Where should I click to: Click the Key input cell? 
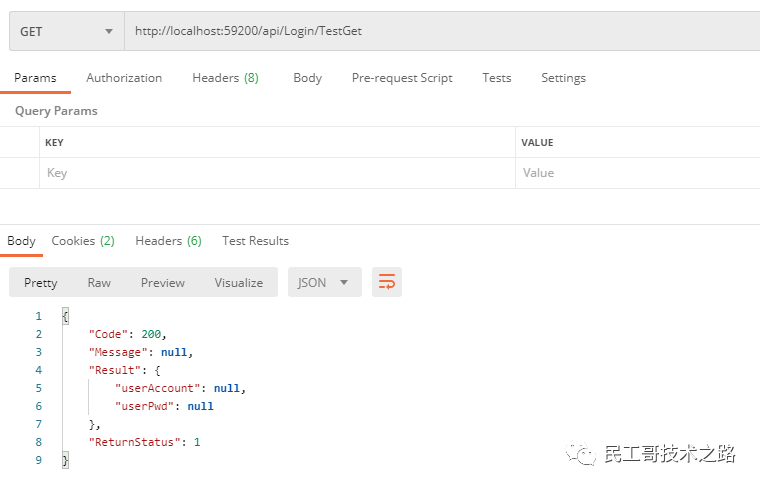point(277,173)
